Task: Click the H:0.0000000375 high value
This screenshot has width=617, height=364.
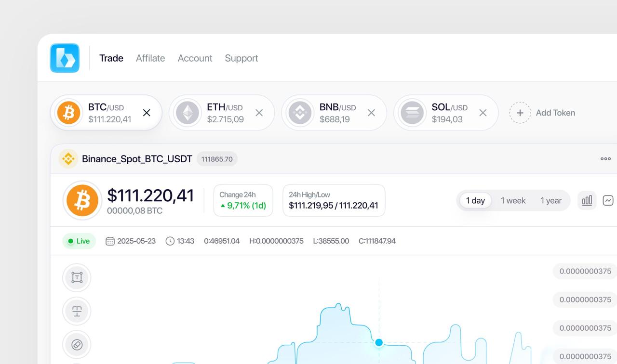Action: 276,241
